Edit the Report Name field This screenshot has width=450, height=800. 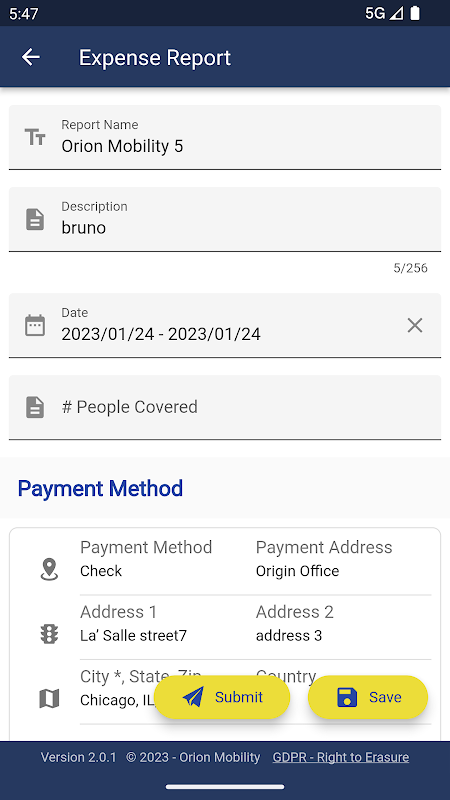(225, 137)
